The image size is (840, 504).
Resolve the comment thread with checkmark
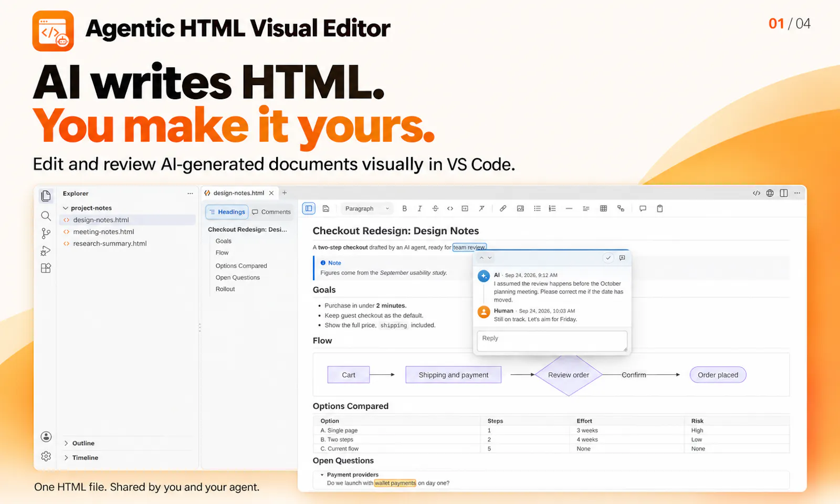point(608,258)
